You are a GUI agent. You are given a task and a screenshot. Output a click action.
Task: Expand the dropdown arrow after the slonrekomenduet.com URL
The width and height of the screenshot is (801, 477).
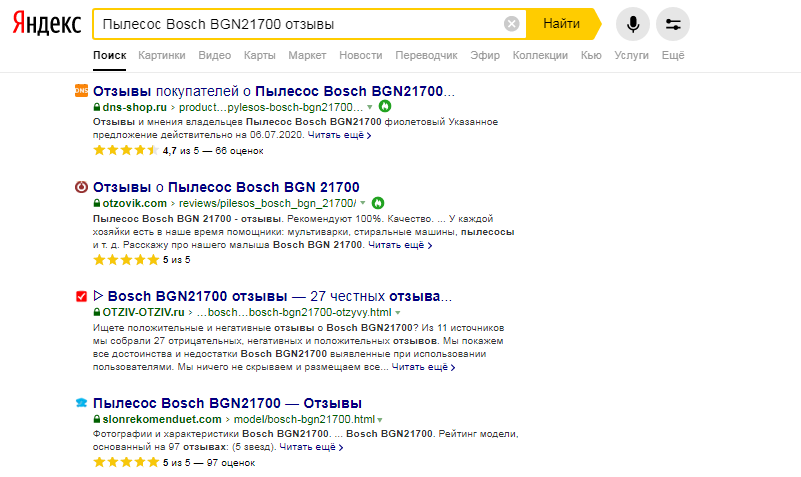(381, 419)
